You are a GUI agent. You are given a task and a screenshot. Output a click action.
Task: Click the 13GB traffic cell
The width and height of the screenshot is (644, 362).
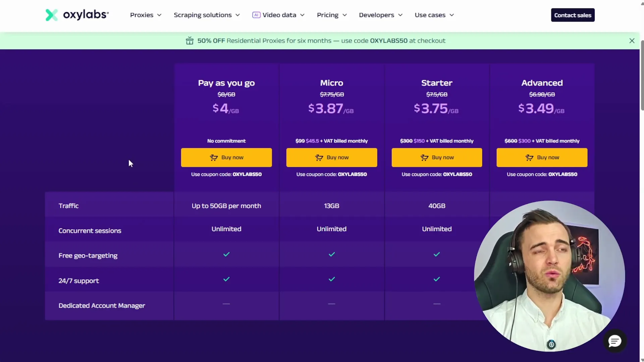pos(331,206)
